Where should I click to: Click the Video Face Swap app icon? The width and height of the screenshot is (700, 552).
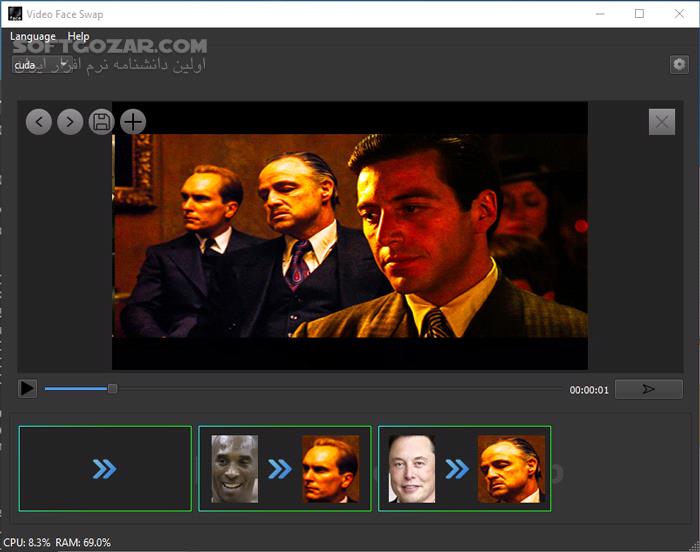[15, 14]
